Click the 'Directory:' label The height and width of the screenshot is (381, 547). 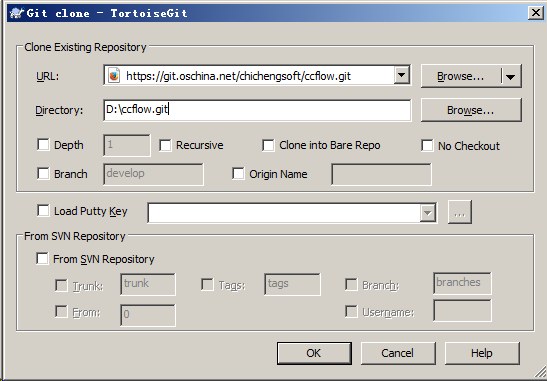59,110
